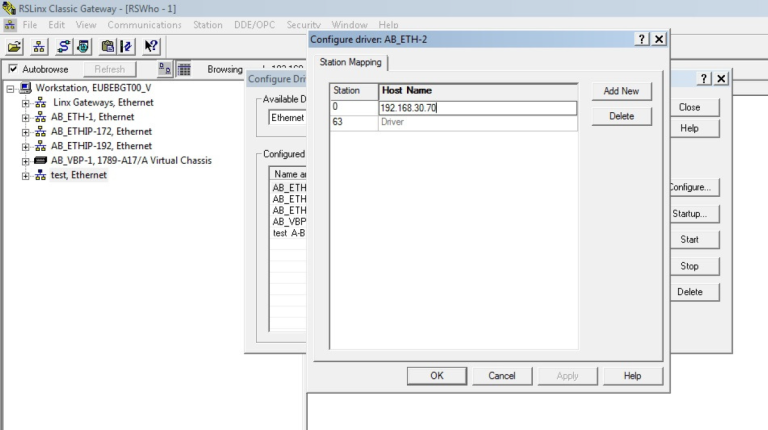Select AB_ETHIP-192, Ethernet tree label

tap(101, 146)
